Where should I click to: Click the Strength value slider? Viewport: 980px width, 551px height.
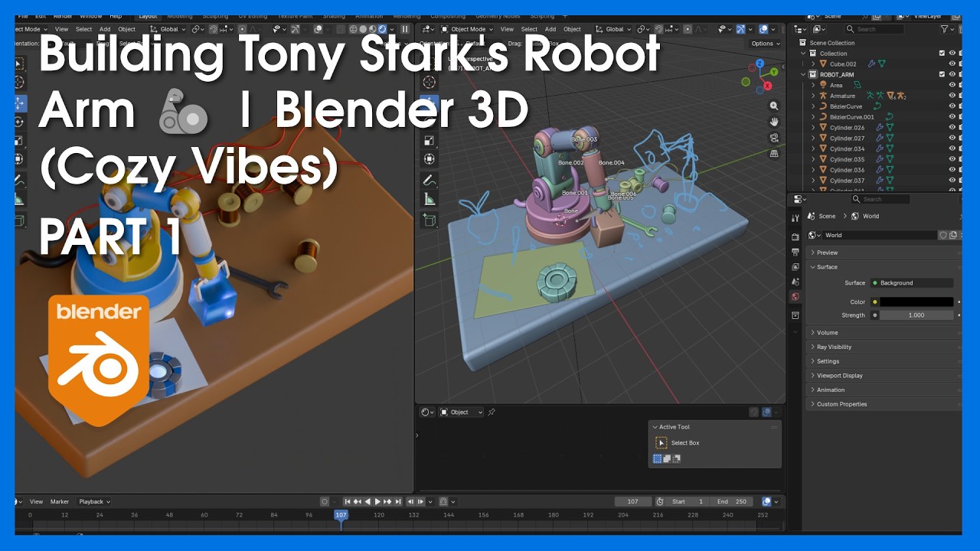click(x=916, y=315)
